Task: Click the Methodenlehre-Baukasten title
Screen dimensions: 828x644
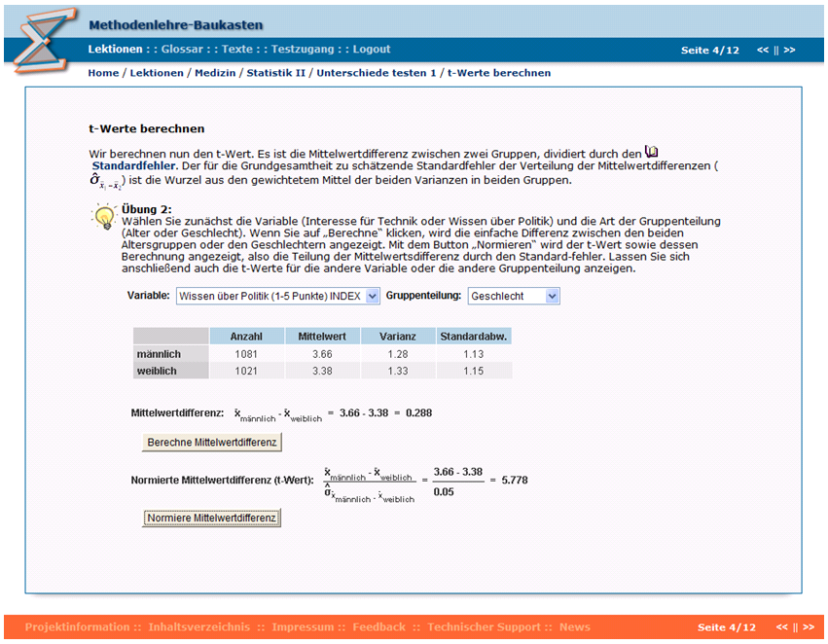Action: pos(176,25)
